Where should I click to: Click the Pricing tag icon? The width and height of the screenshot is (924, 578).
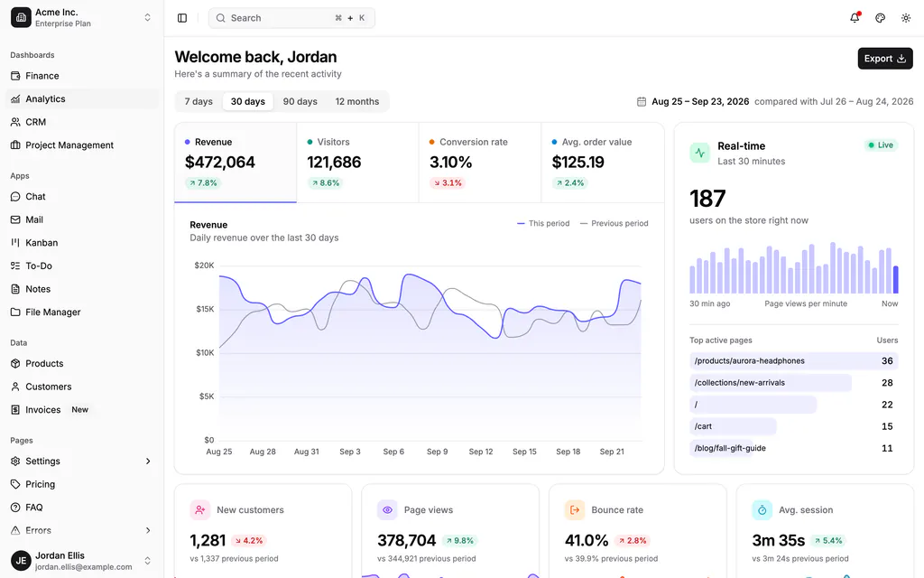pyautogui.click(x=15, y=484)
